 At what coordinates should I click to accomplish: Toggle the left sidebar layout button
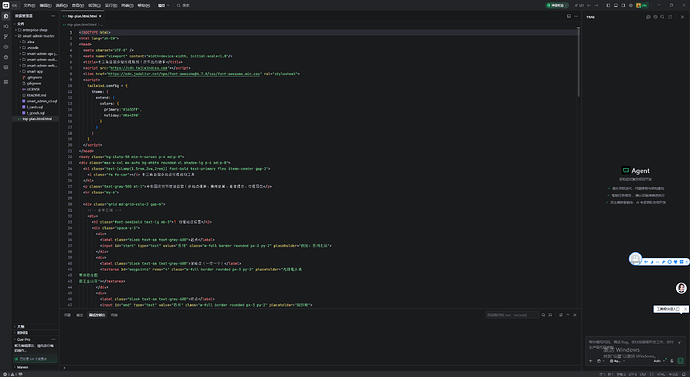(x=608, y=5)
